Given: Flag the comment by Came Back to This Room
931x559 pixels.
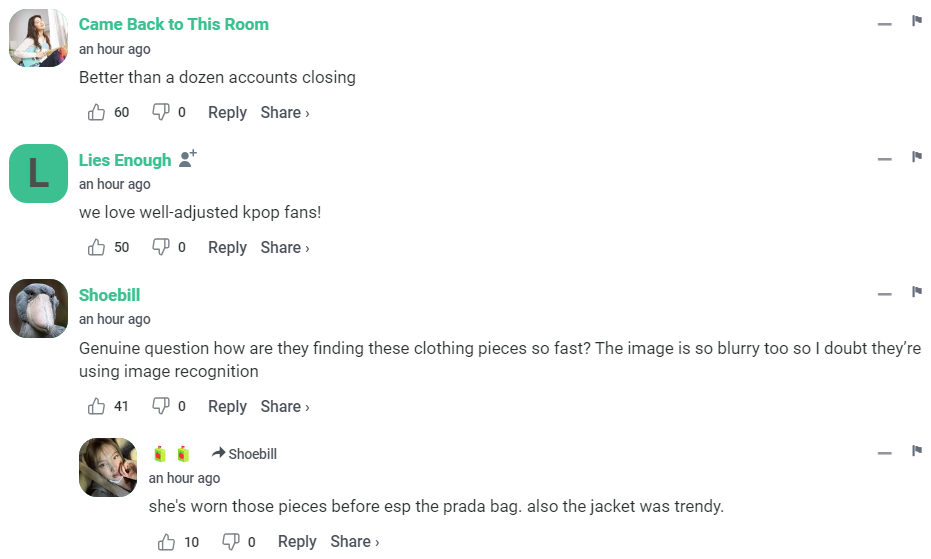Looking at the screenshot, I should [x=916, y=22].
